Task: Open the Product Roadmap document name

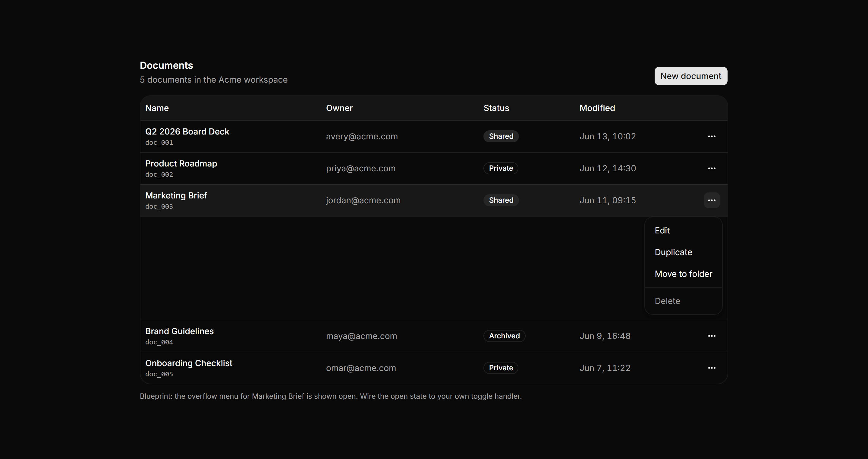Action: pos(181,163)
